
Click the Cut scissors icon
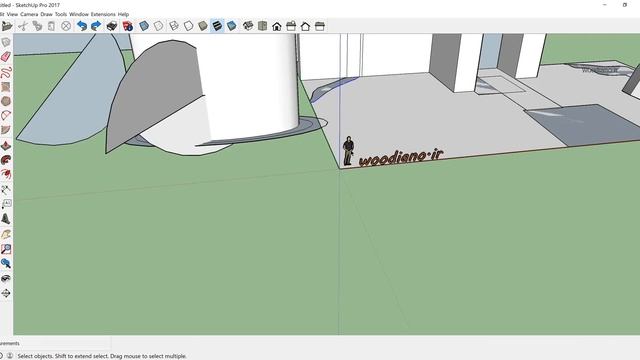pyautogui.click(x=22, y=26)
